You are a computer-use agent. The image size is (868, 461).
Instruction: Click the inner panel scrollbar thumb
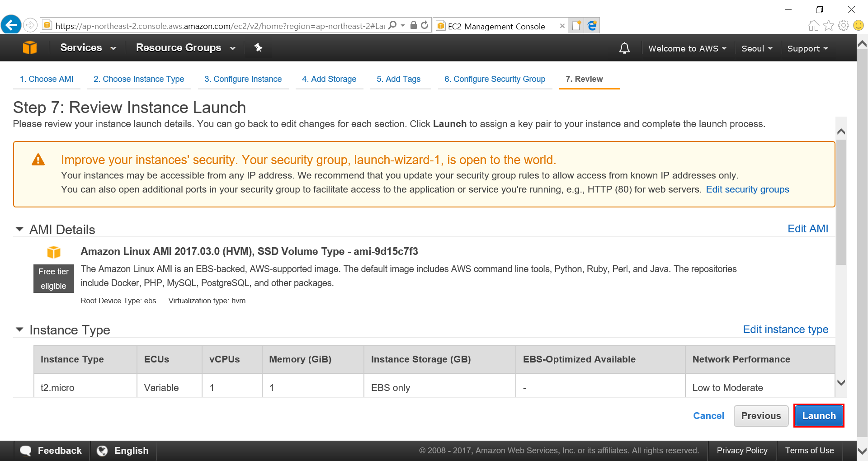(x=841, y=202)
